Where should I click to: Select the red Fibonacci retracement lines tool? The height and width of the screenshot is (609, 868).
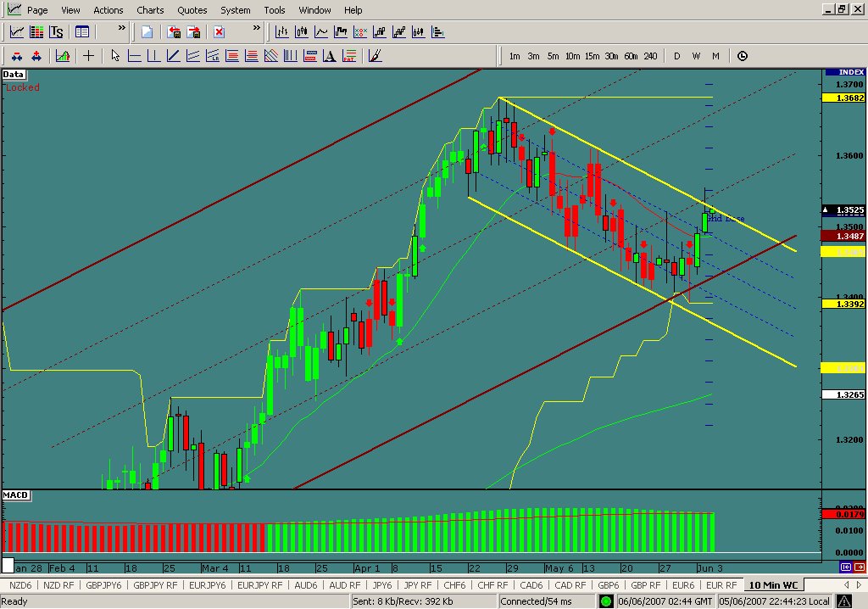click(x=232, y=56)
